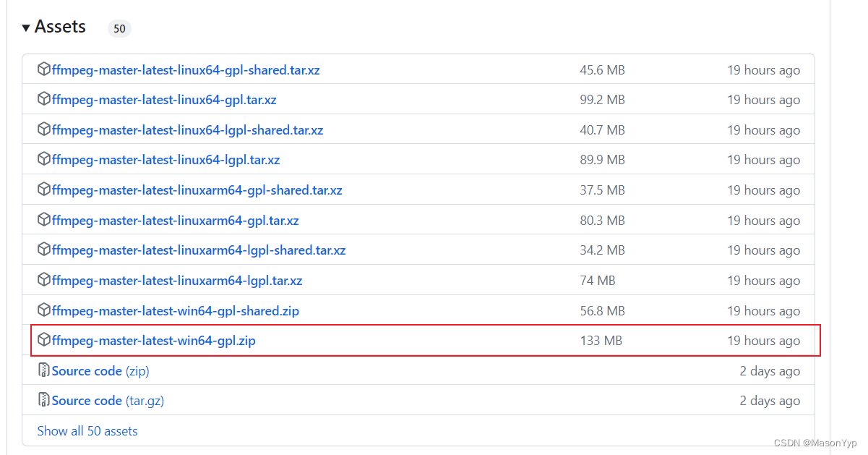Download ffmpeg-master-latest-win64-gpl.zip
The height and width of the screenshot is (455, 868).
(154, 341)
